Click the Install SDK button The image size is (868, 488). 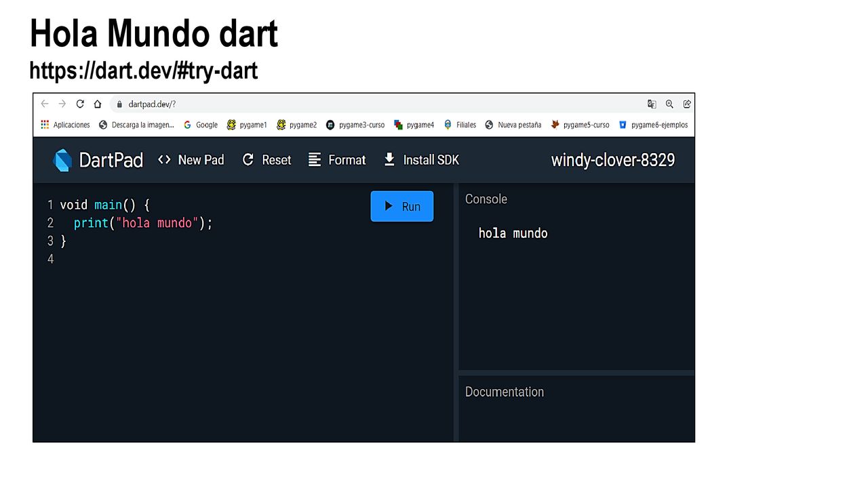click(421, 160)
